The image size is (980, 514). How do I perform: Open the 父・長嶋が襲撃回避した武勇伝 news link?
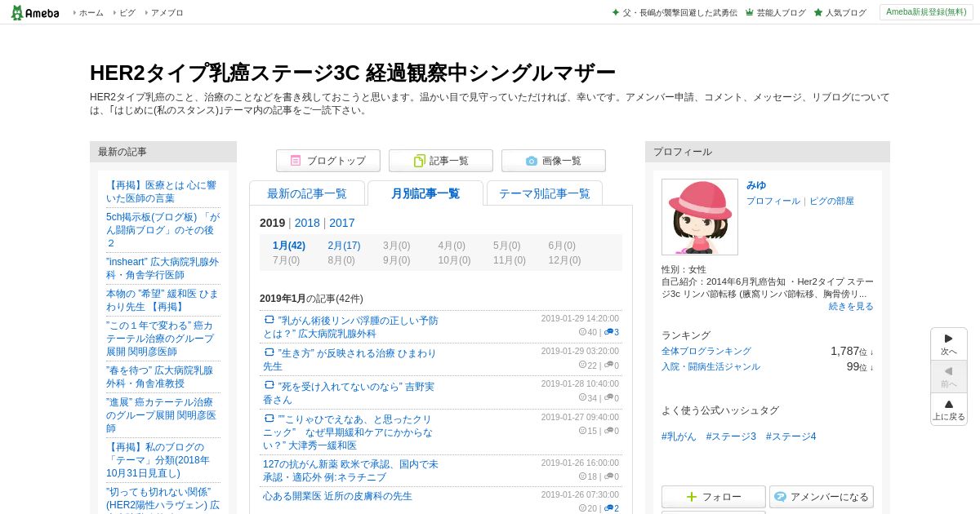click(x=675, y=13)
